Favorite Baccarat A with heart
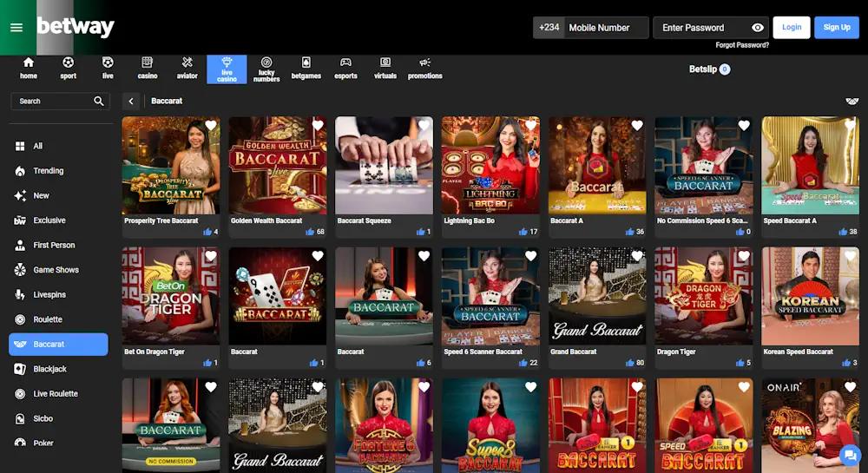868x473 pixels. pyautogui.click(x=637, y=126)
